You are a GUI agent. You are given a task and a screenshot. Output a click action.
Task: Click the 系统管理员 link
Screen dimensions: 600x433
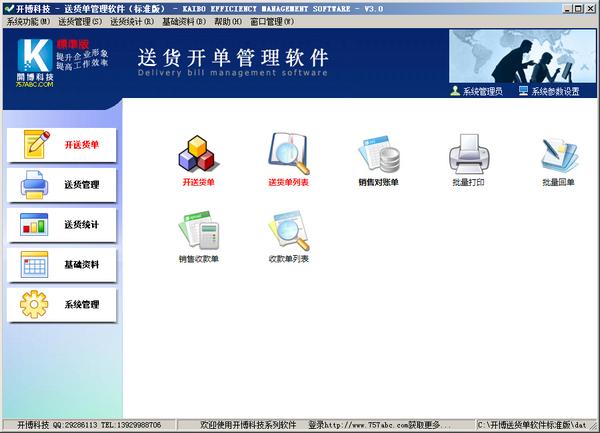tap(483, 91)
